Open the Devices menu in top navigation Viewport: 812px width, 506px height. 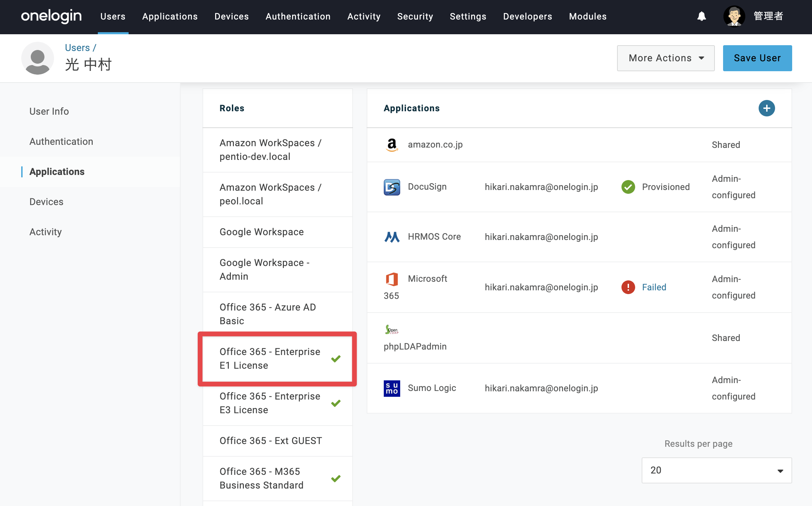tap(232, 16)
